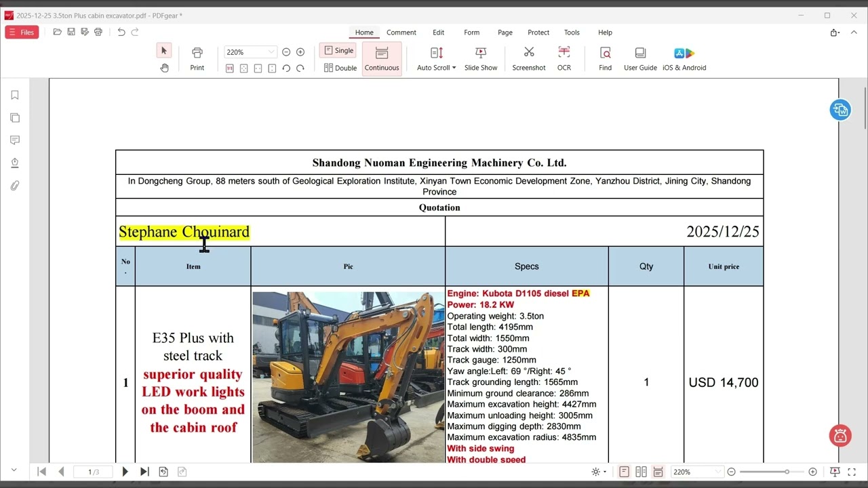The image size is (868, 488).
Task: Open the Auto Scroll dropdown
Action: point(436,59)
